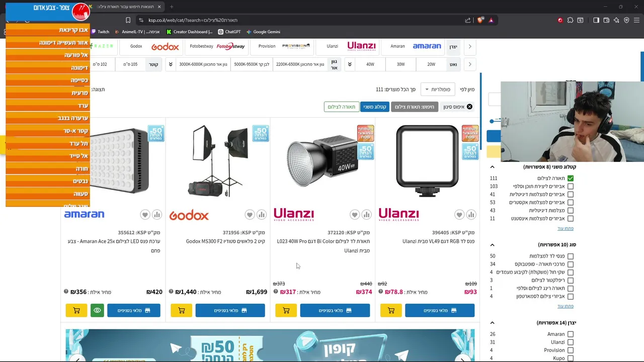Check אביזרים ליצירת תוכן וסלפי checkbox
Viewport: 644px width, 362px height.
click(570, 187)
